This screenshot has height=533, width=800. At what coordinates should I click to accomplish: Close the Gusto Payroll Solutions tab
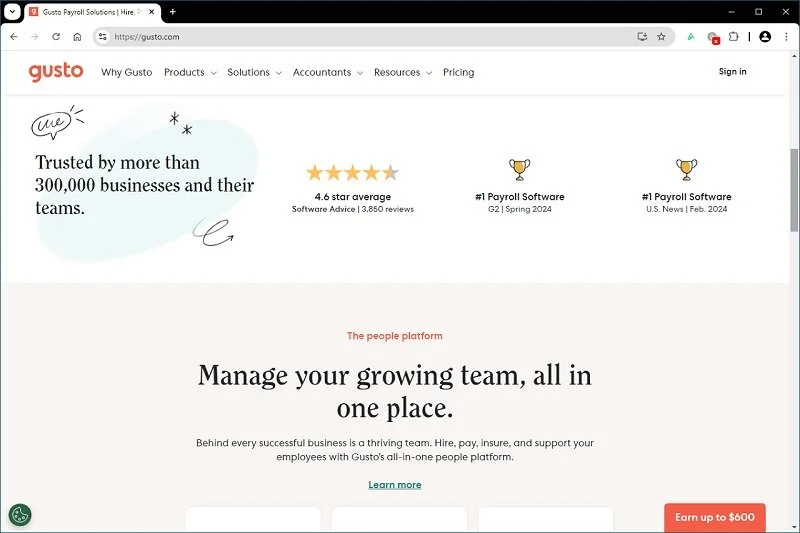[x=152, y=12]
